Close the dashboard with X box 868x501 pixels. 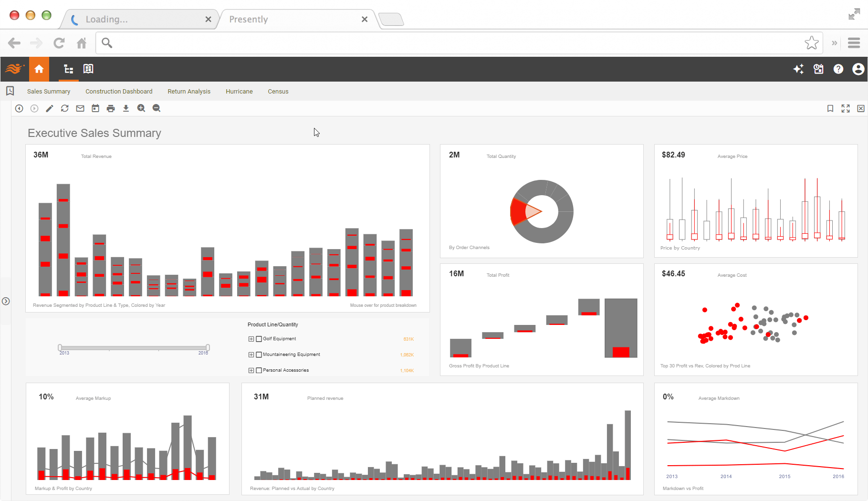coord(861,108)
